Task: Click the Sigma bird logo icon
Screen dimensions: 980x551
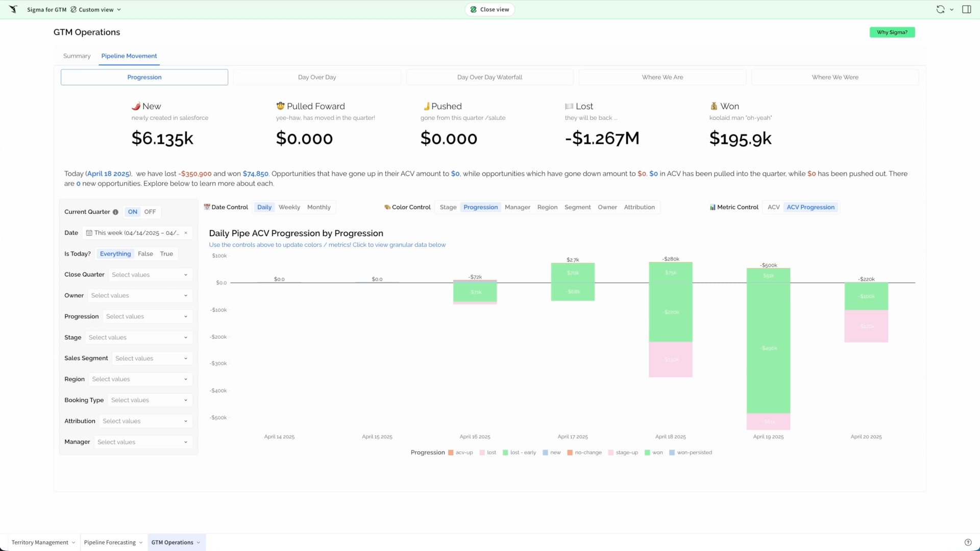Action: 13,9
